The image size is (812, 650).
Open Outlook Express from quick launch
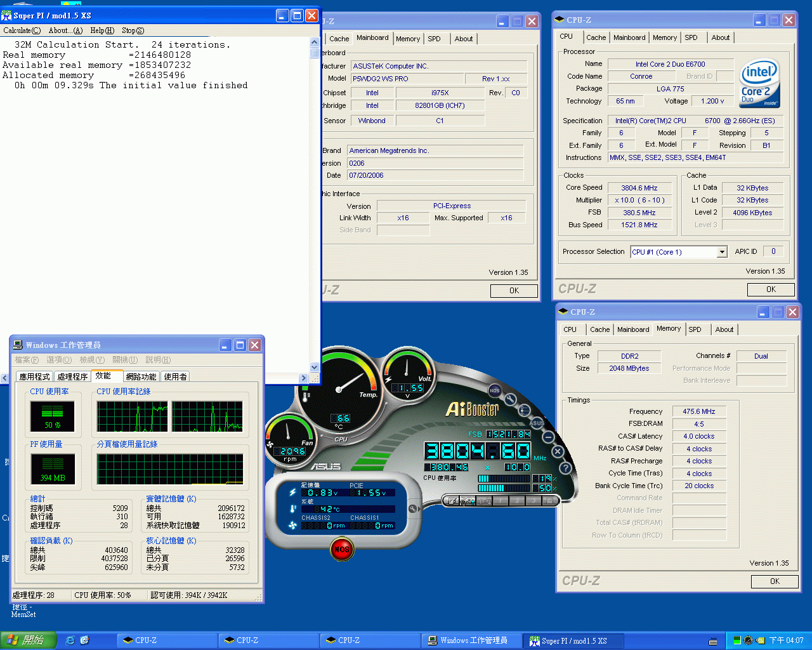84,640
